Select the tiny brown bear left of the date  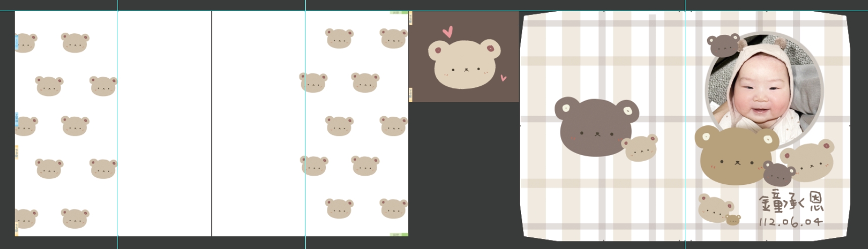tap(733, 220)
